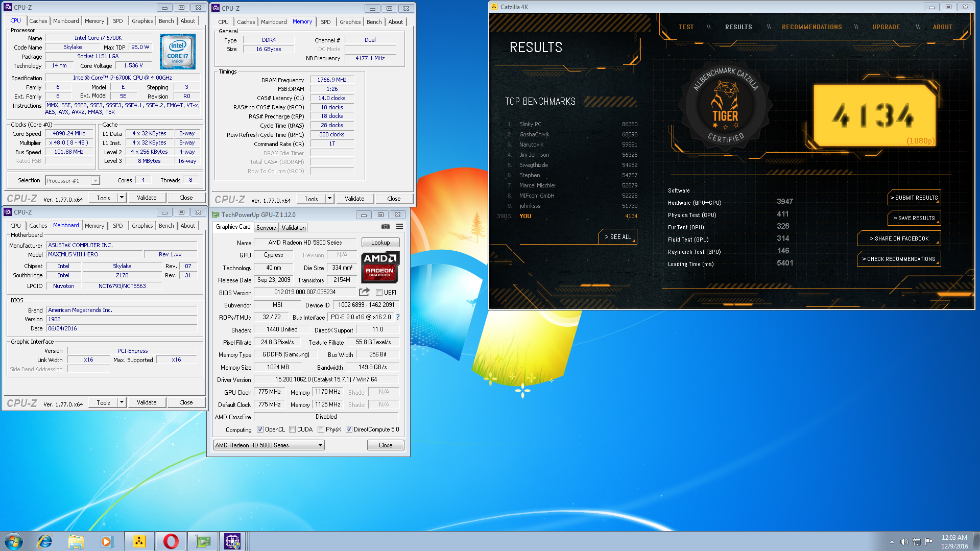Screen dimensions: 980x551
Task: Open the Upgrade section in Catzilla
Action: (886, 27)
